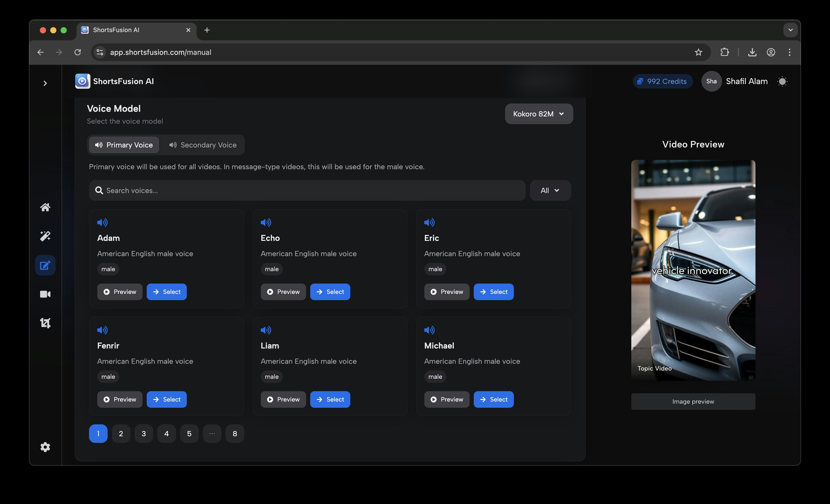The height and width of the screenshot is (504, 830).
Task: Click the magic wand sidebar icon
Action: click(45, 236)
